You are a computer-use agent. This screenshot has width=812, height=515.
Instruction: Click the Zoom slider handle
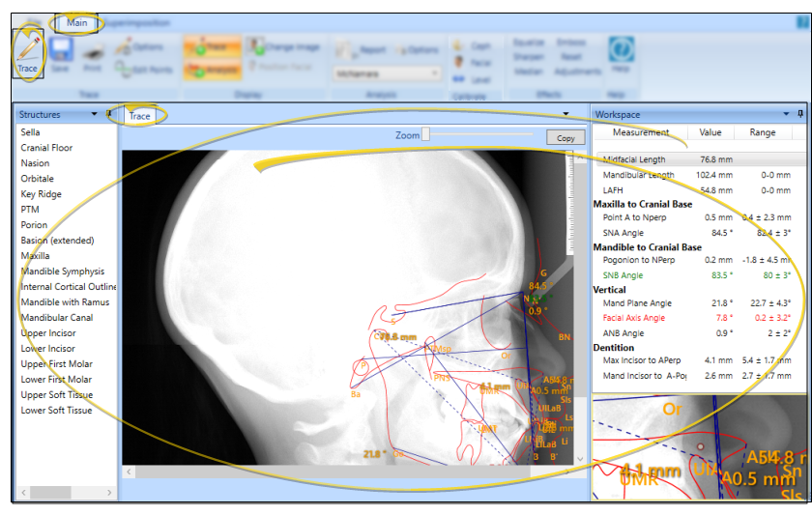tap(425, 135)
